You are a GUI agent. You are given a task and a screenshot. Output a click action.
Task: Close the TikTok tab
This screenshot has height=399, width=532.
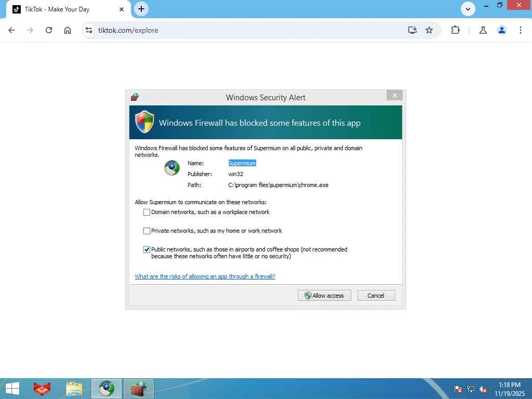tap(122, 9)
